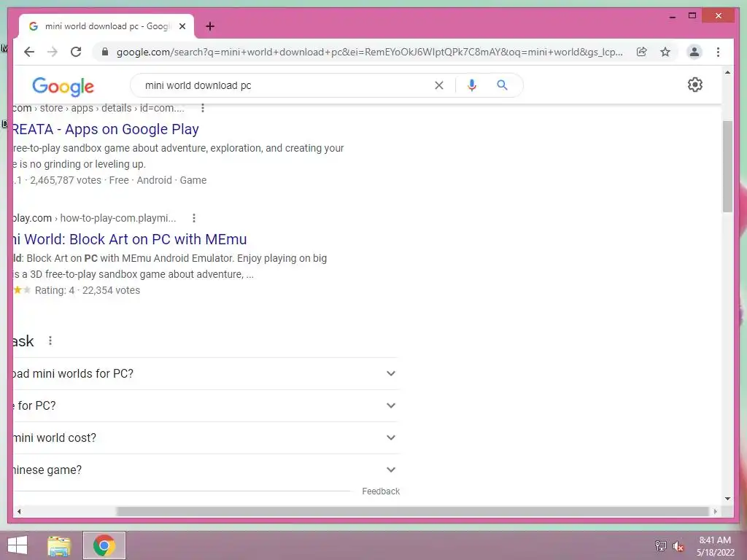Go back to the previous page
The width and height of the screenshot is (747, 560).
click(29, 52)
